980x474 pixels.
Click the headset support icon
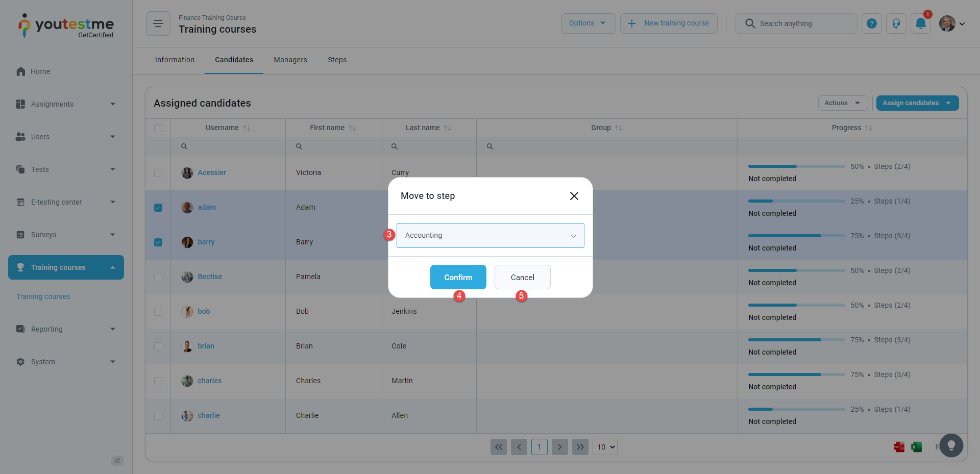896,23
